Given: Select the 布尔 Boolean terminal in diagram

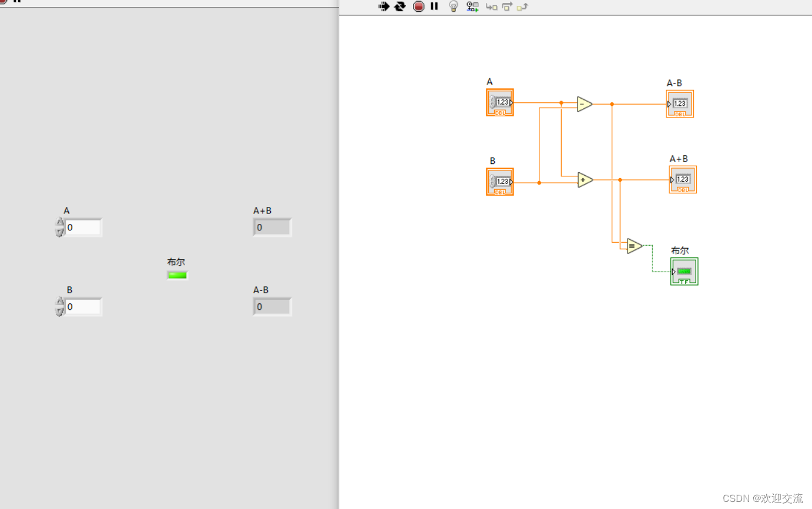Looking at the screenshot, I should point(685,272).
